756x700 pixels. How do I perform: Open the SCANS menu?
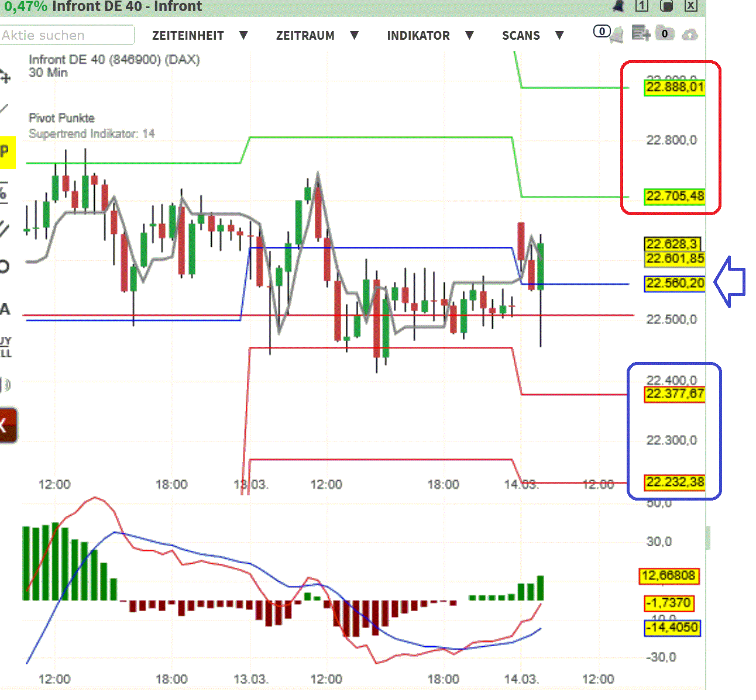[521, 35]
